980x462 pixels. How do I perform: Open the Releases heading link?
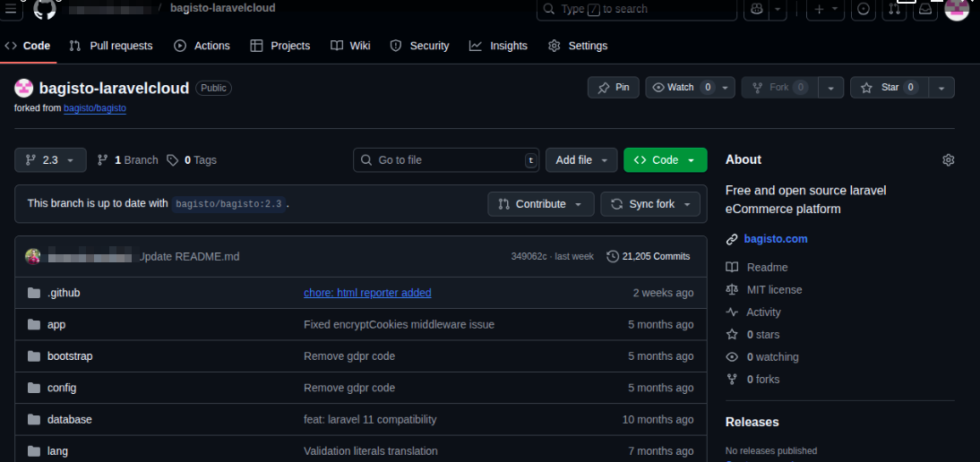[x=752, y=422]
